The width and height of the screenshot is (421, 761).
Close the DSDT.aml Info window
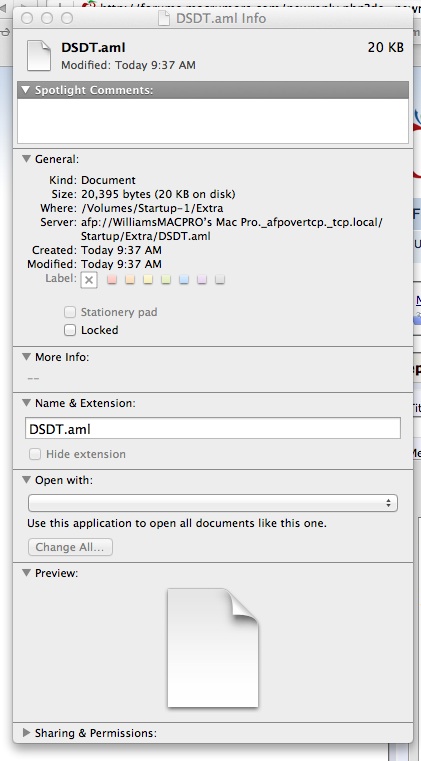[28, 18]
